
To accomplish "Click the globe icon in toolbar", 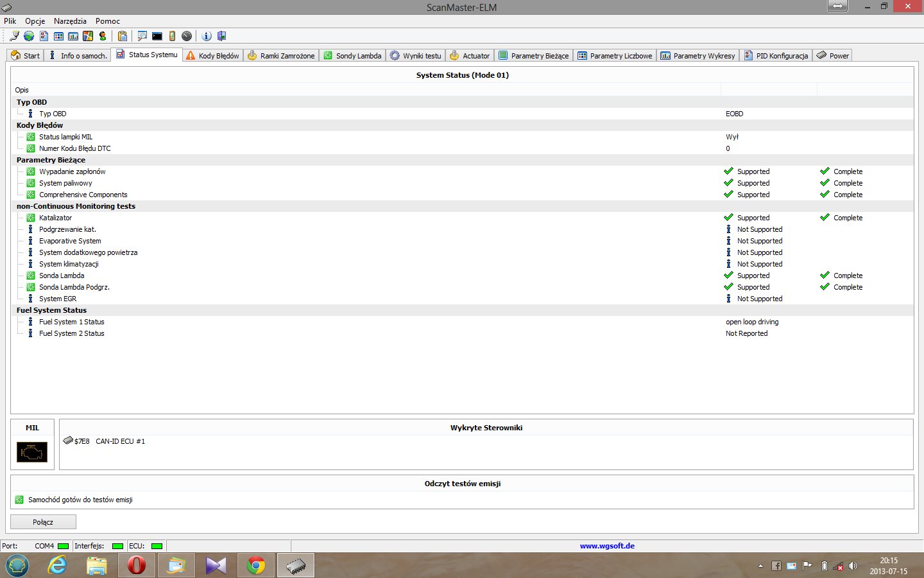I will 29,36.
